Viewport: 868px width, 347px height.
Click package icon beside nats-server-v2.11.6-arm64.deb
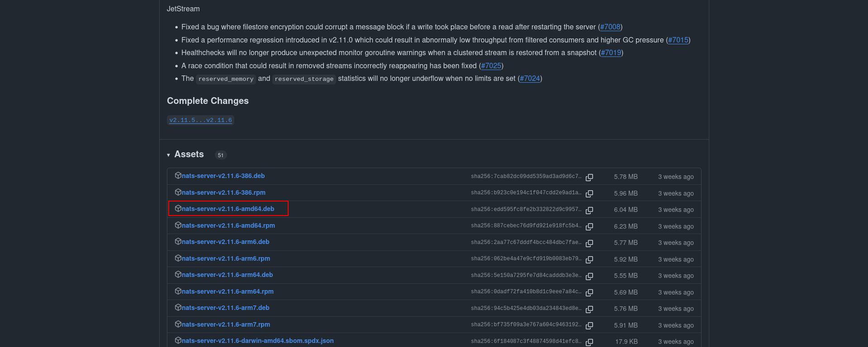(178, 274)
